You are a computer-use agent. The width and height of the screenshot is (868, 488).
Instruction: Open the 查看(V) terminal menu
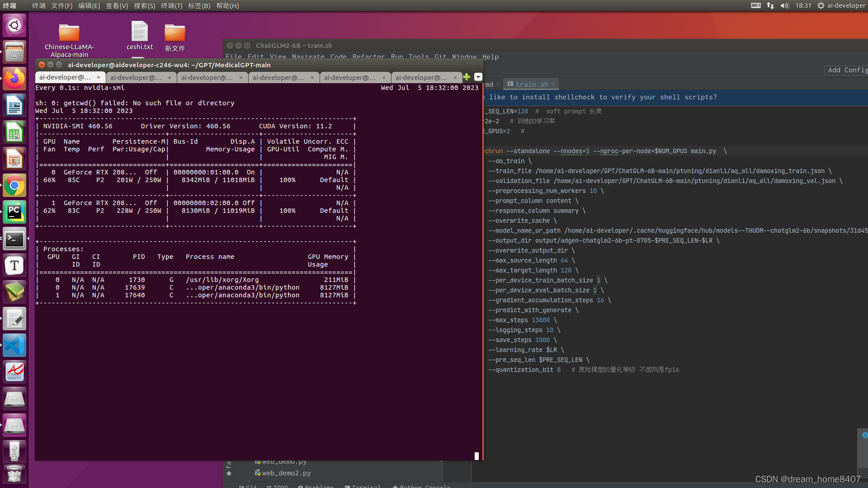pos(117,5)
